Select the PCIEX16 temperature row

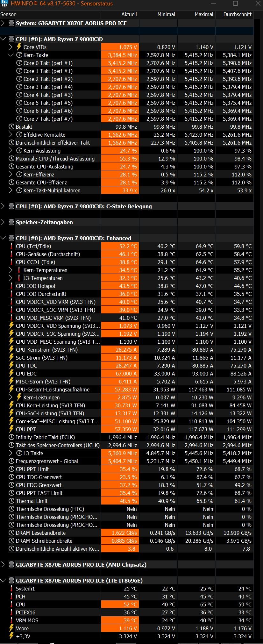[x=127, y=612]
